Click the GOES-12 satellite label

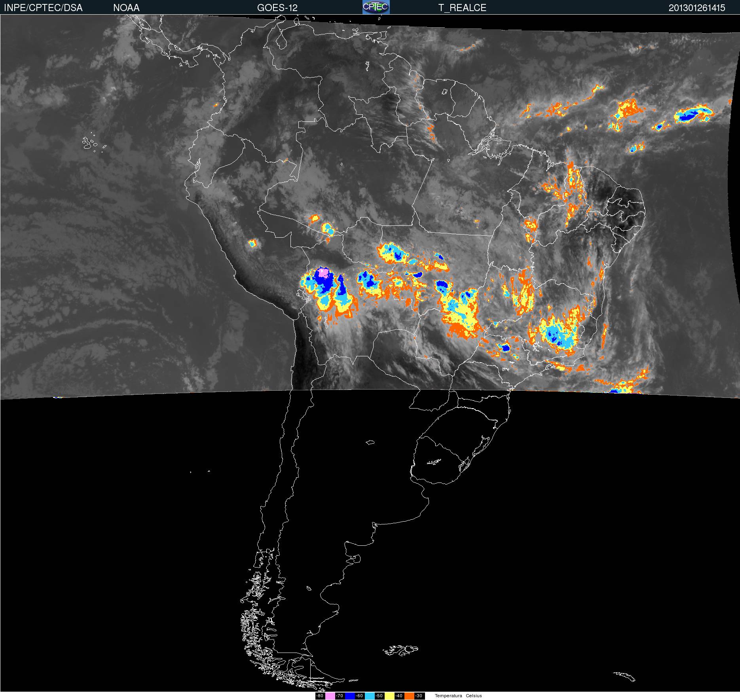(x=277, y=8)
